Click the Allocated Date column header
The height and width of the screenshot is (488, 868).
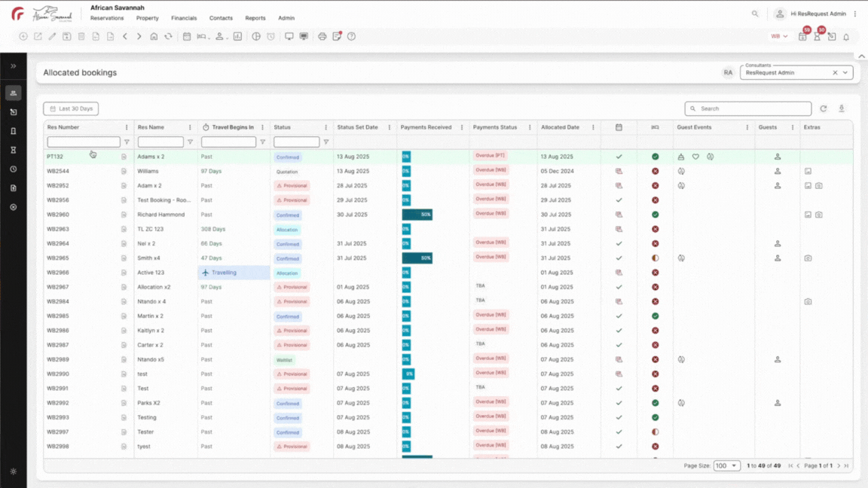(x=560, y=127)
